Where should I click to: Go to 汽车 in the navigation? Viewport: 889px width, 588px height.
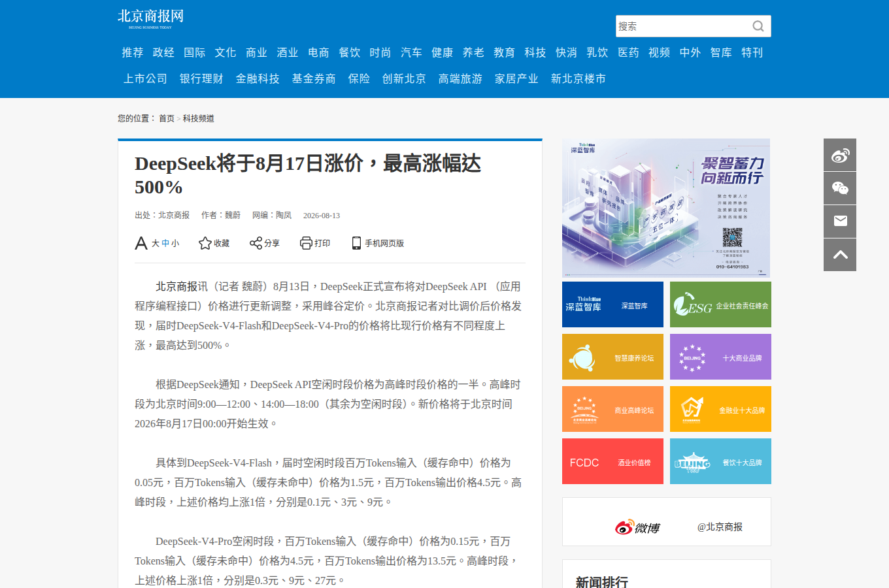pyautogui.click(x=411, y=52)
